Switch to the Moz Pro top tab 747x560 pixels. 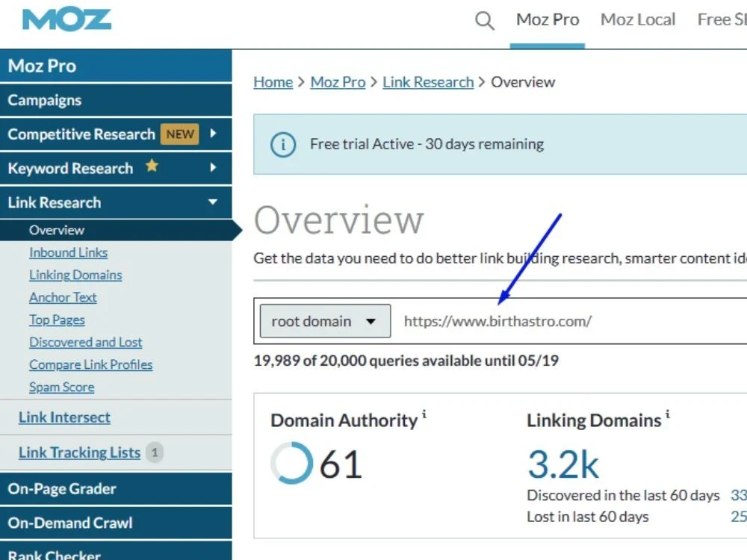point(548,19)
